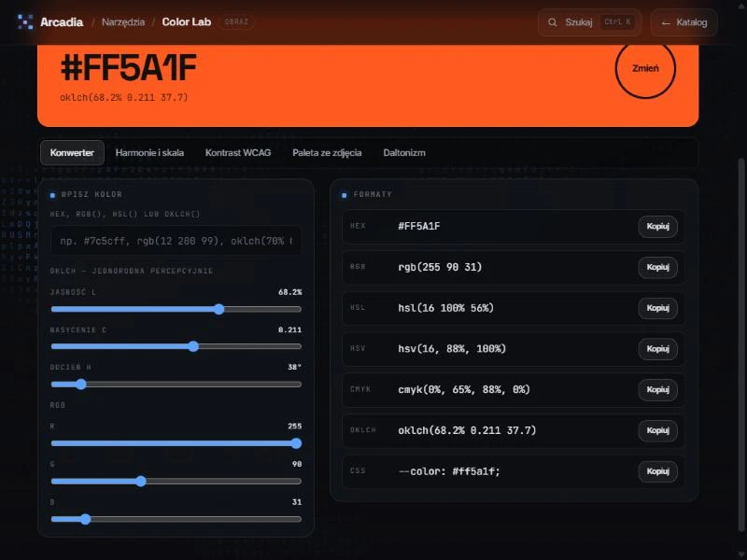Viewport: 747px width, 560px height.
Task: Copy the OKLCH value with Kopiuj
Action: (657, 430)
